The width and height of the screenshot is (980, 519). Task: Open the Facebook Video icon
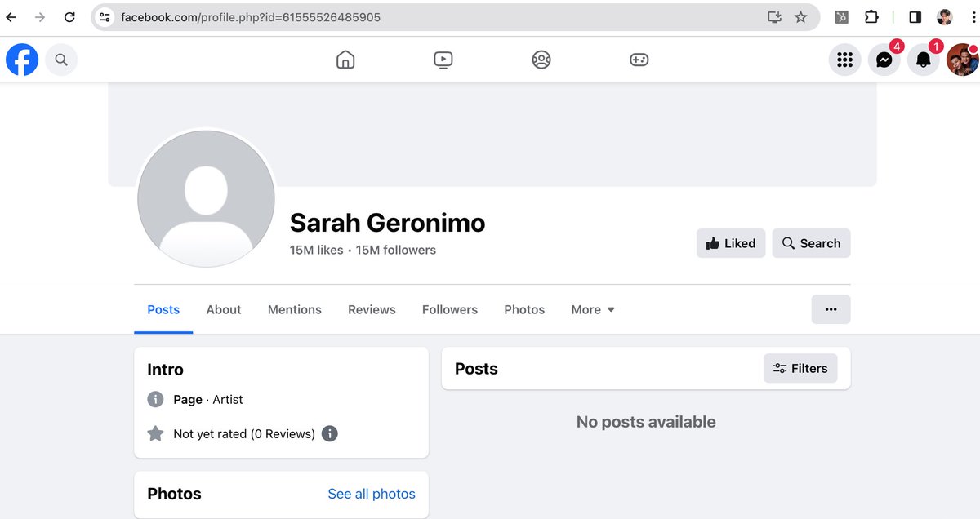pos(443,60)
